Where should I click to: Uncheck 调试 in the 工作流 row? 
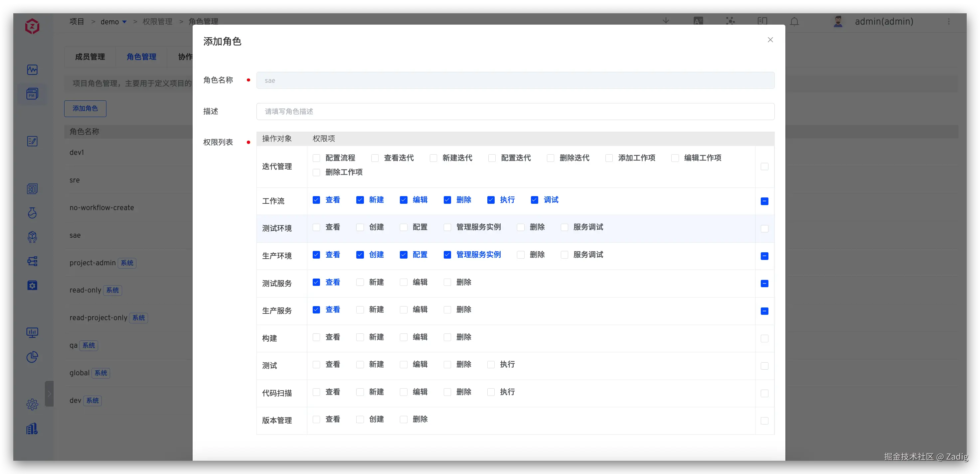click(x=535, y=200)
